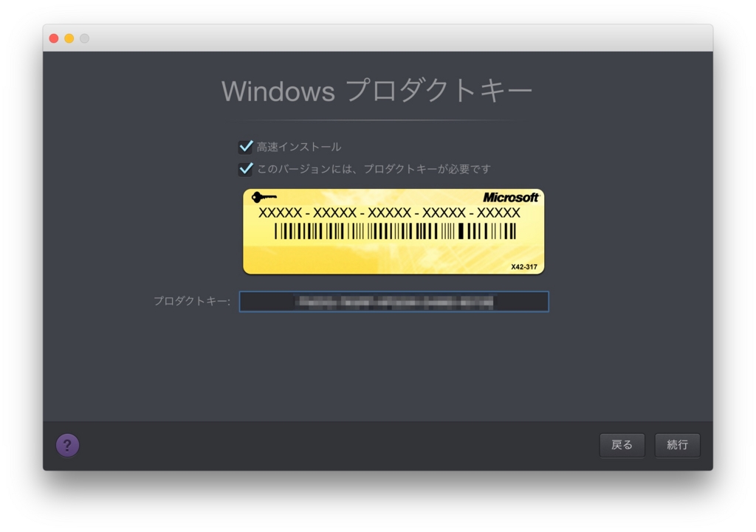Click the gray zoom traffic light button

click(x=84, y=37)
